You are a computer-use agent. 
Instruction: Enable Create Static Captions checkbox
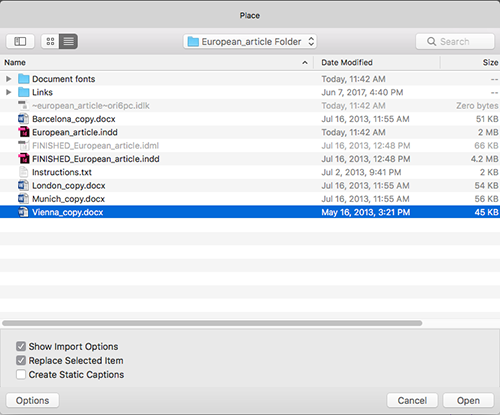click(21, 374)
